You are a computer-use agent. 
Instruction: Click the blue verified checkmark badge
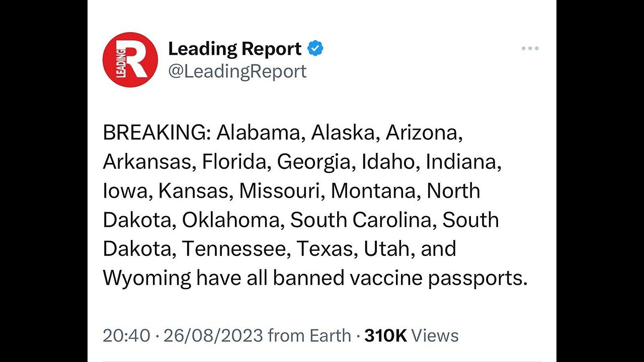click(315, 49)
